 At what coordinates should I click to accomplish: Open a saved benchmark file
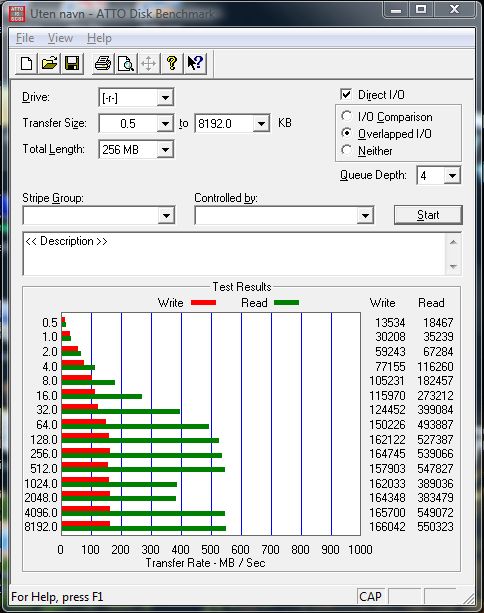pyautogui.click(x=49, y=63)
